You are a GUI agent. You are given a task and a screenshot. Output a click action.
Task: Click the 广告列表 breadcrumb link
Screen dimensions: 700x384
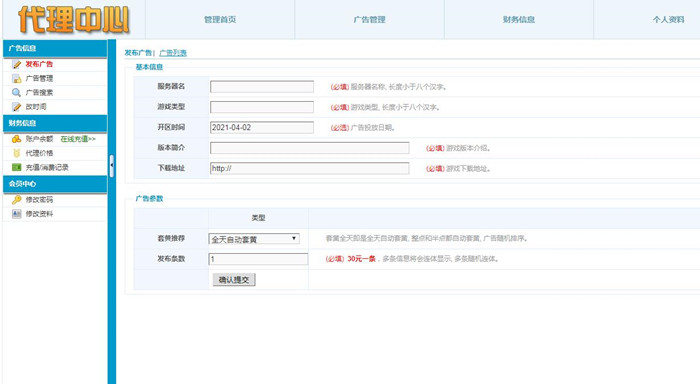pyautogui.click(x=173, y=53)
